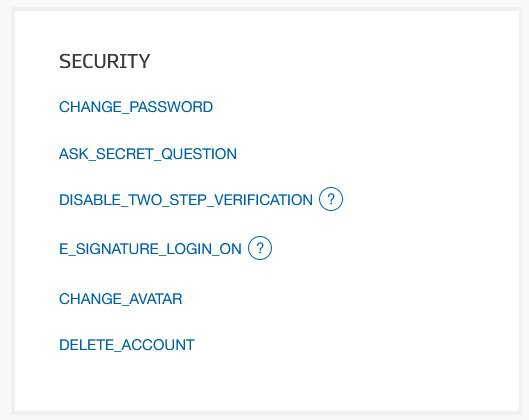This screenshot has width=529, height=420.
Task: Start changing the account password
Action: pos(136,107)
